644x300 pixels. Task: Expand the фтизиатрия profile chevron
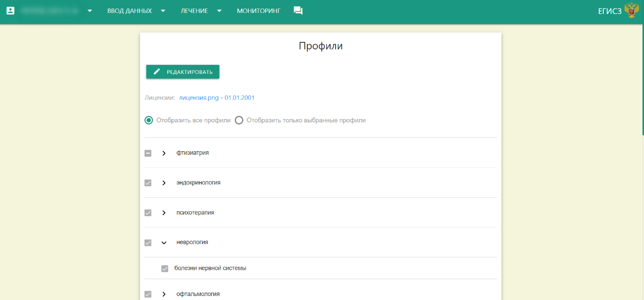(x=164, y=153)
